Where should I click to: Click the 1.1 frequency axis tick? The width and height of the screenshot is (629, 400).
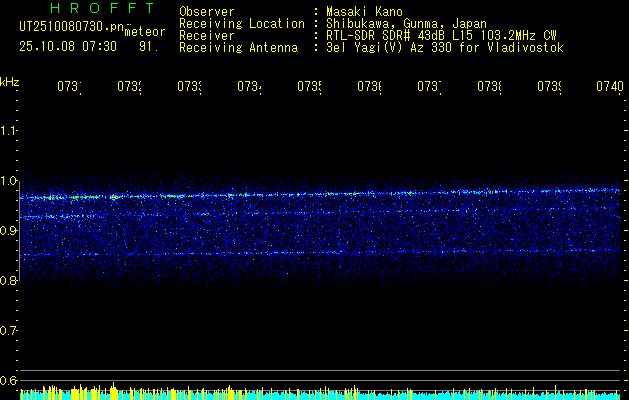9,131
